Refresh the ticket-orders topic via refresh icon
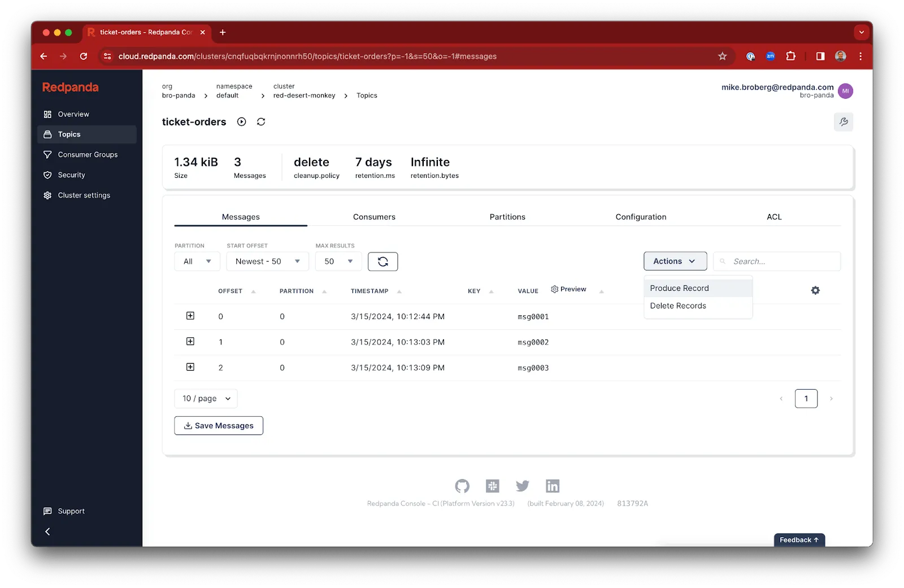The height and width of the screenshot is (588, 904). pos(261,121)
